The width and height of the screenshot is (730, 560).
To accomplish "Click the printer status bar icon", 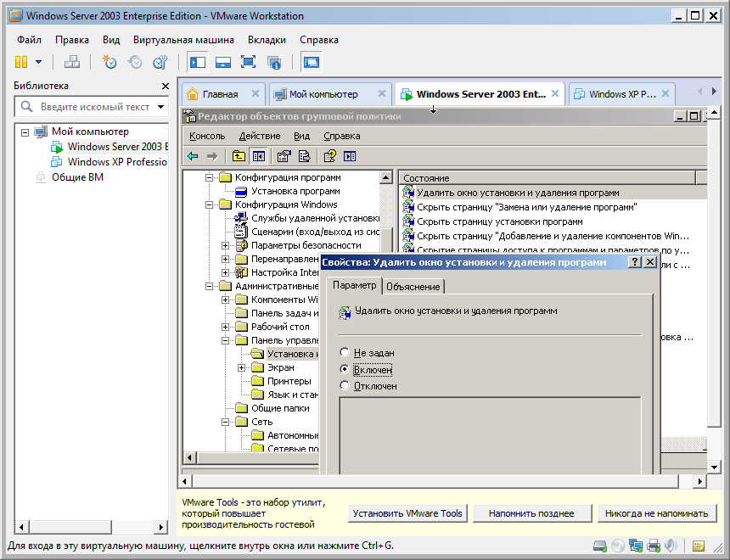I will pyautogui.click(x=654, y=546).
